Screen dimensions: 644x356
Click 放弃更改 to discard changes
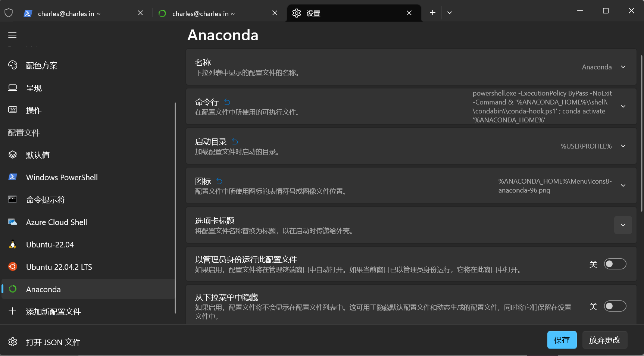pyautogui.click(x=604, y=340)
